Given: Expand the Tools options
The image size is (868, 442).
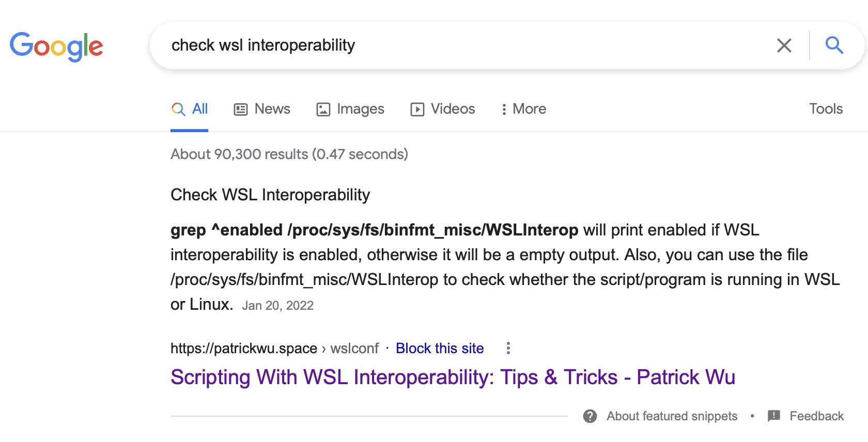Looking at the screenshot, I should coord(826,109).
